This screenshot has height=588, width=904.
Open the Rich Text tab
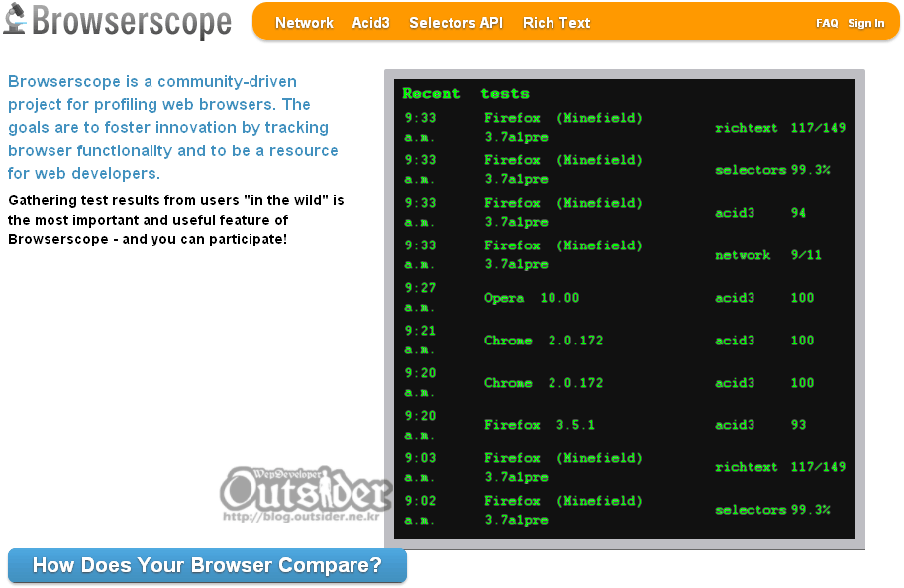pos(556,23)
